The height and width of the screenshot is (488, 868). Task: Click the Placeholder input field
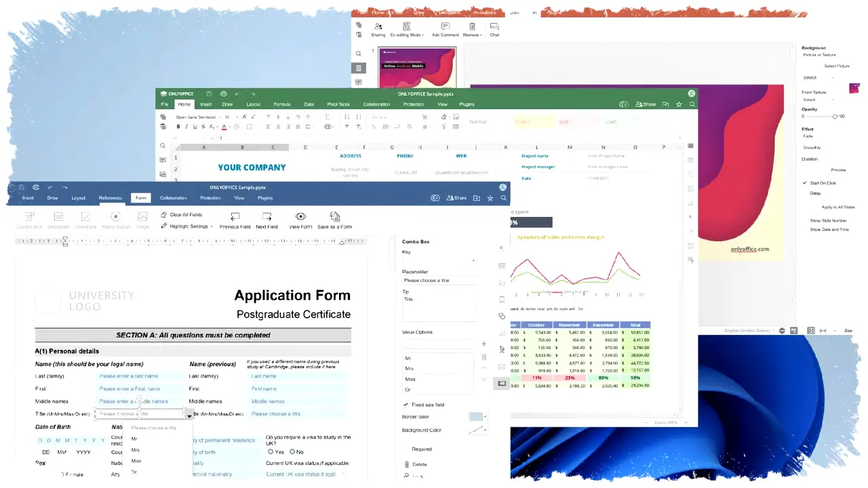(437, 281)
